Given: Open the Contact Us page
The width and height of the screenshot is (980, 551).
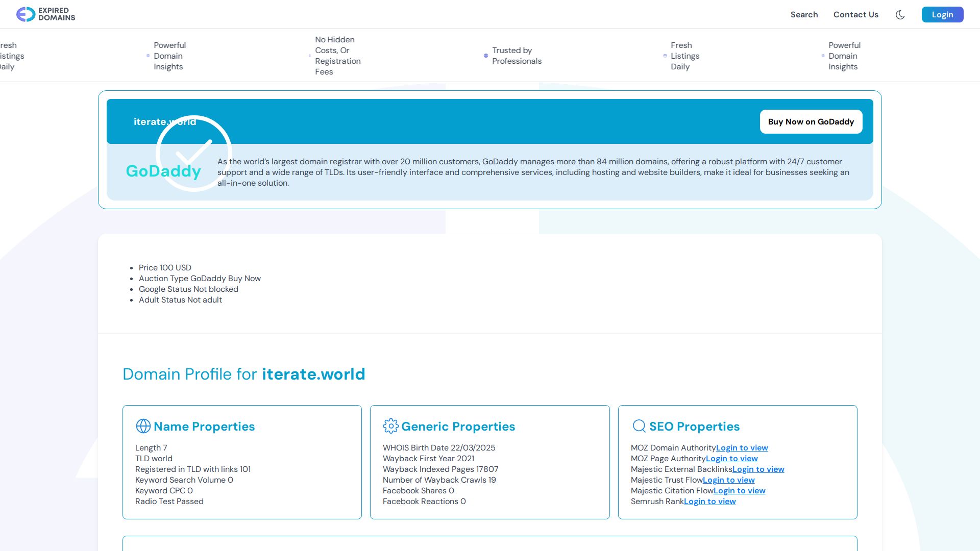Looking at the screenshot, I should click(855, 14).
